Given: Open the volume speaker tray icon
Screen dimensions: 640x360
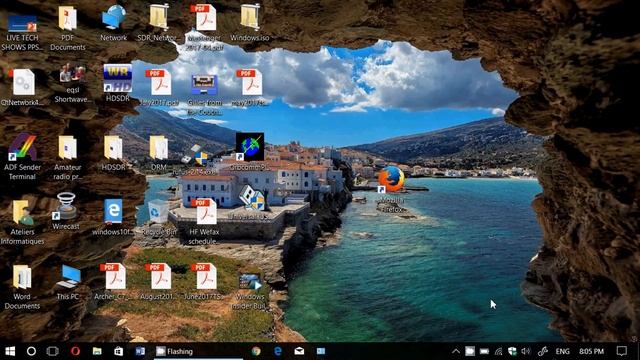Looking at the screenshot, I should point(526,351).
